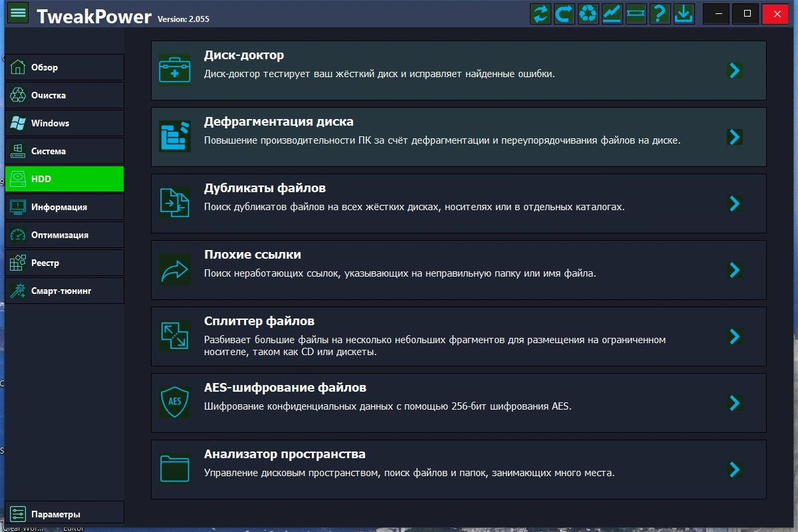
Task: Click the Сплиттер файлов icon
Action: 175,336
